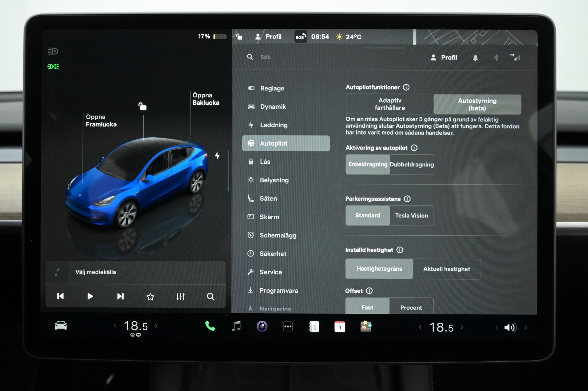Start media playback with play button
588x391 pixels.
click(90, 296)
